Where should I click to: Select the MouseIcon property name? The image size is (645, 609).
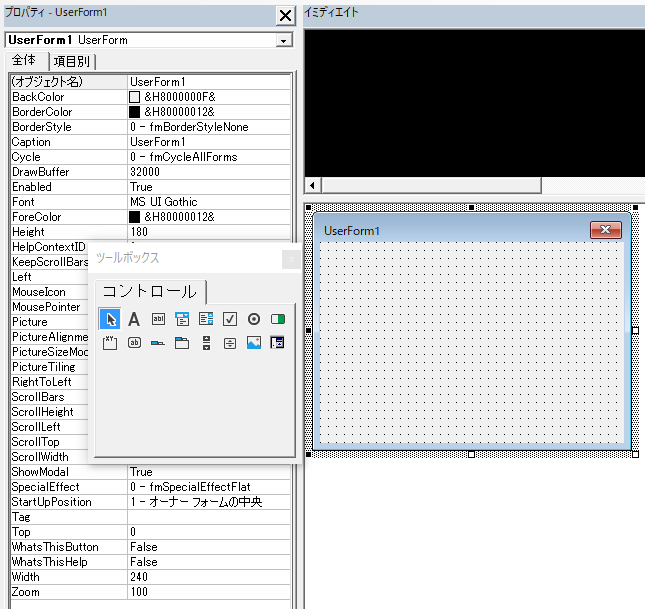39,292
